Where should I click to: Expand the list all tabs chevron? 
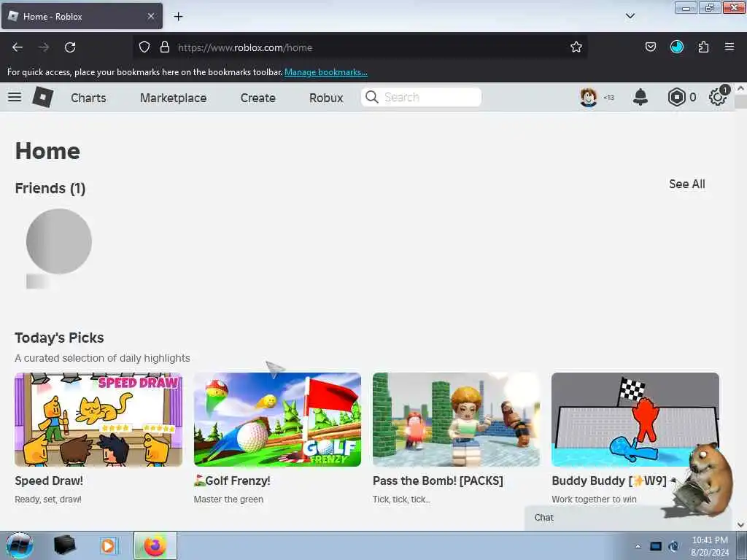[630, 16]
